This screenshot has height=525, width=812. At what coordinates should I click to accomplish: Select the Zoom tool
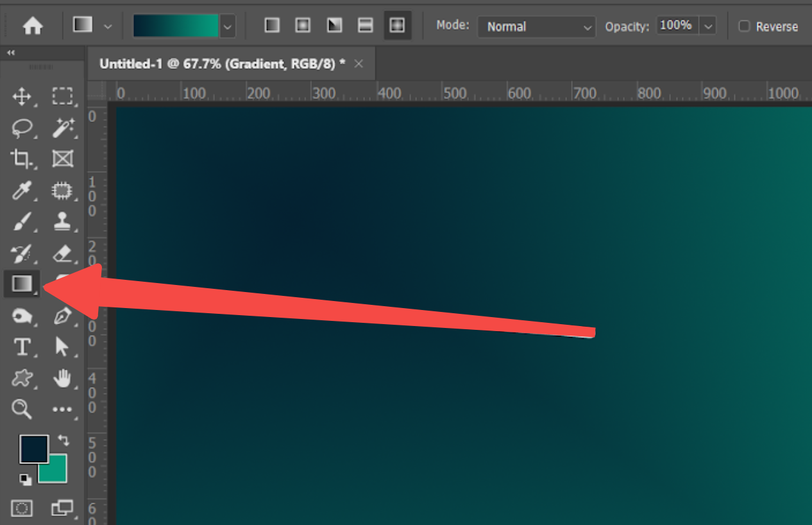click(22, 409)
